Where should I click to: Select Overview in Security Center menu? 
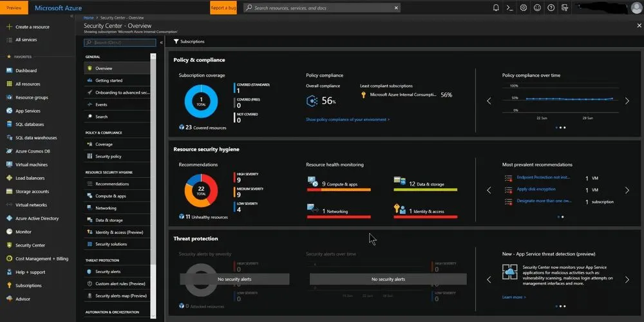coord(117,68)
